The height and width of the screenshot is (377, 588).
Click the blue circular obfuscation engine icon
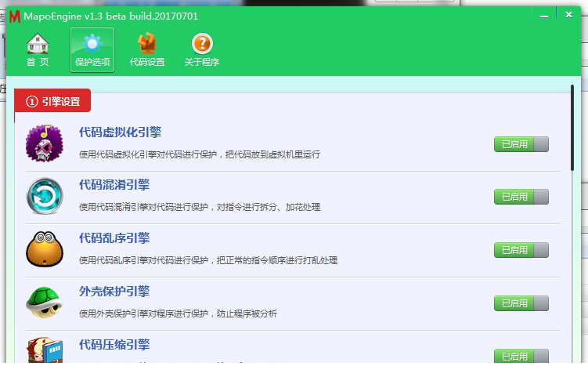tap(45, 196)
